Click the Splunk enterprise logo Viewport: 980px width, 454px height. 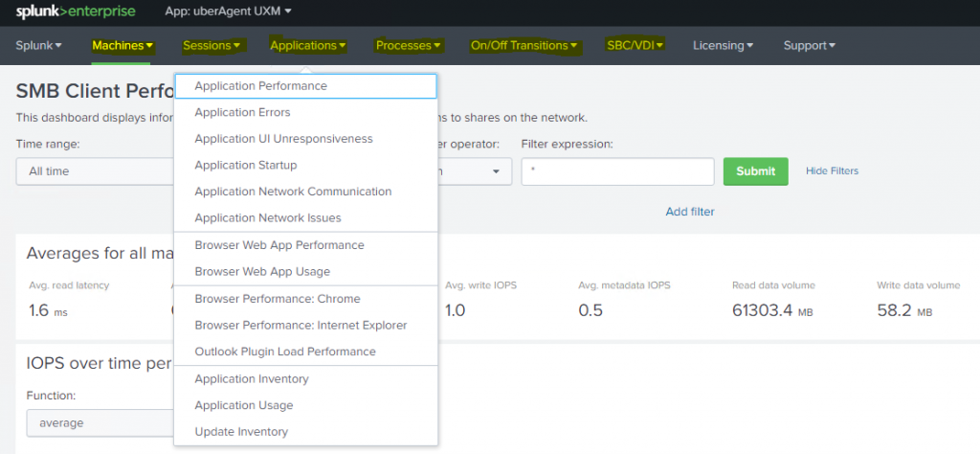76,11
